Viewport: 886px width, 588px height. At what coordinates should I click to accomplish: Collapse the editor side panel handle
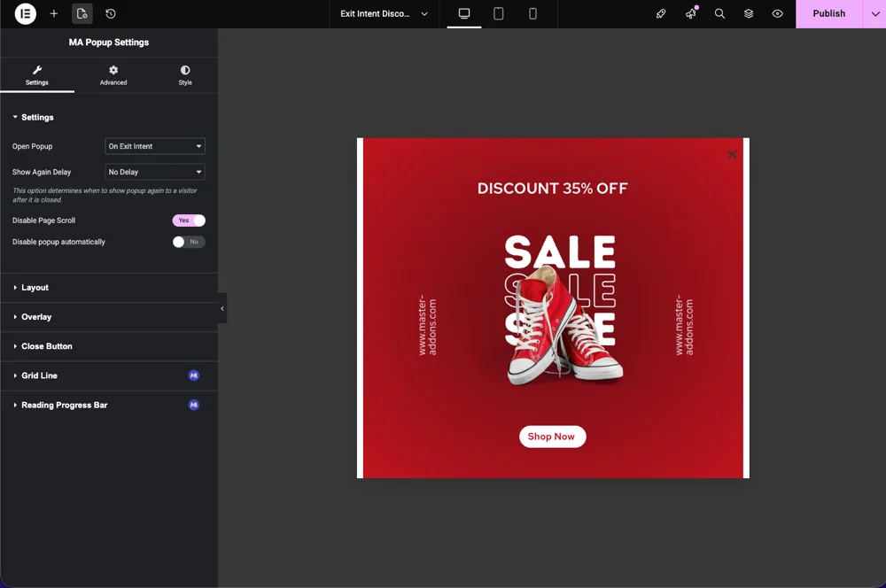tap(222, 308)
